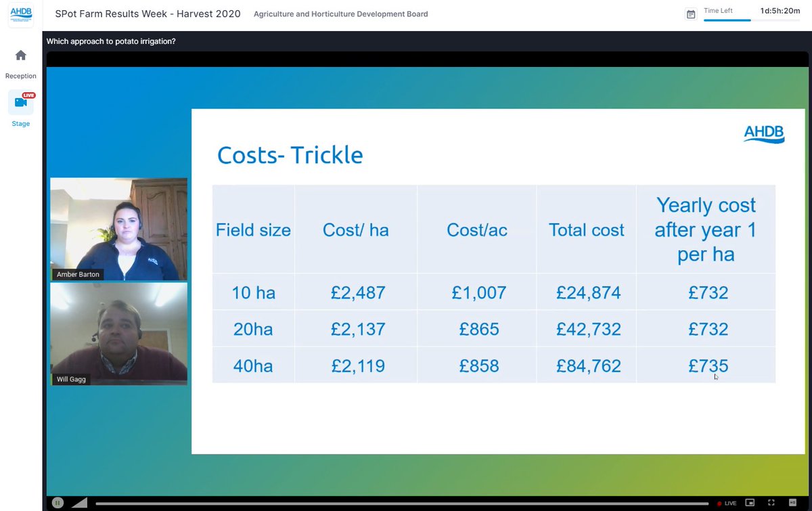812x511 pixels.
Task: Enter fullscreen video mode
Action: (772, 503)
